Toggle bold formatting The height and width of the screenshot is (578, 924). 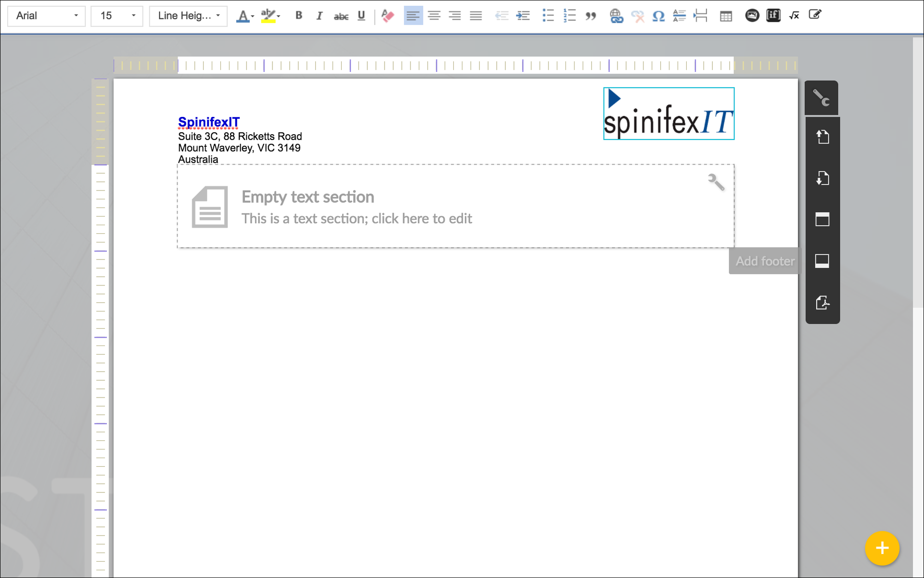point(298,15)
